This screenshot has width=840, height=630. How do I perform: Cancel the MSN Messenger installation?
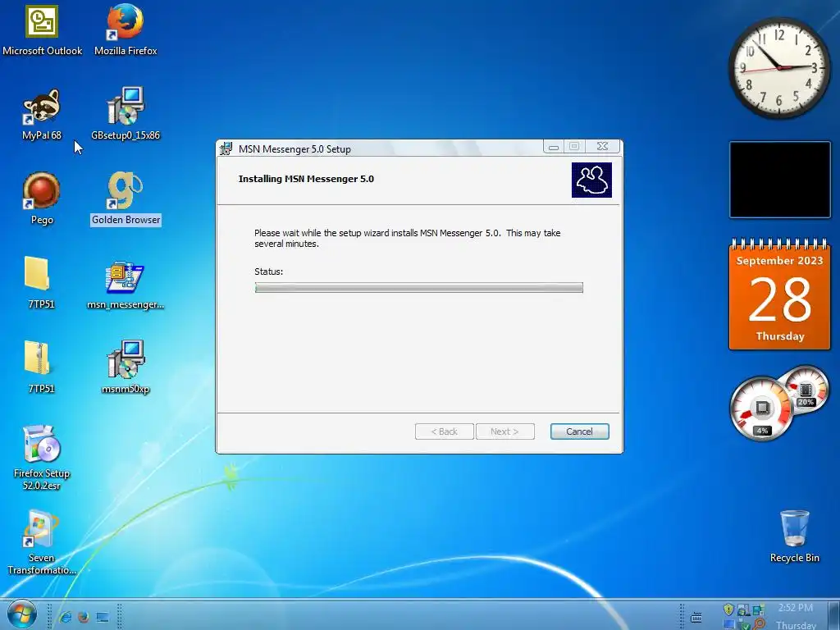pos(580,431)
